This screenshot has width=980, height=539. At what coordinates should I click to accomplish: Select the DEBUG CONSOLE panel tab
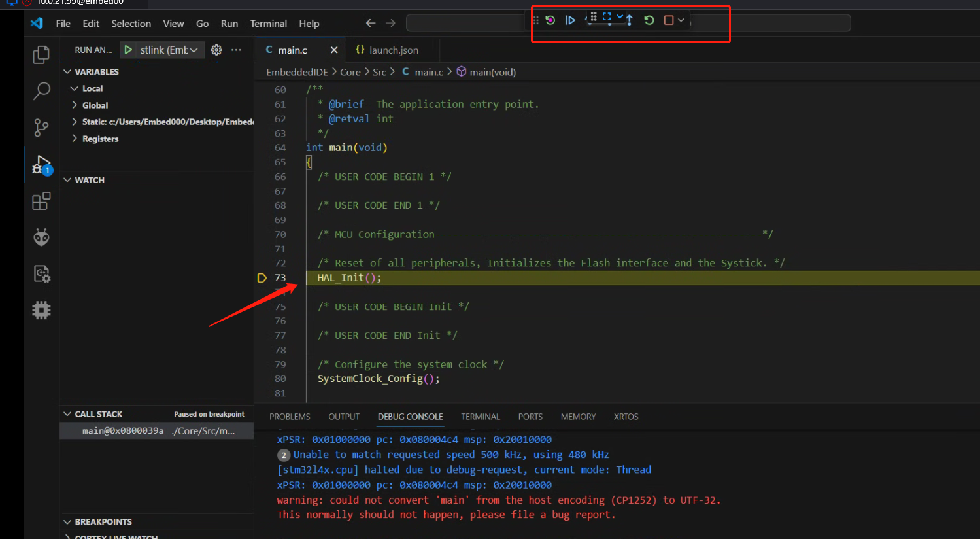411,417
